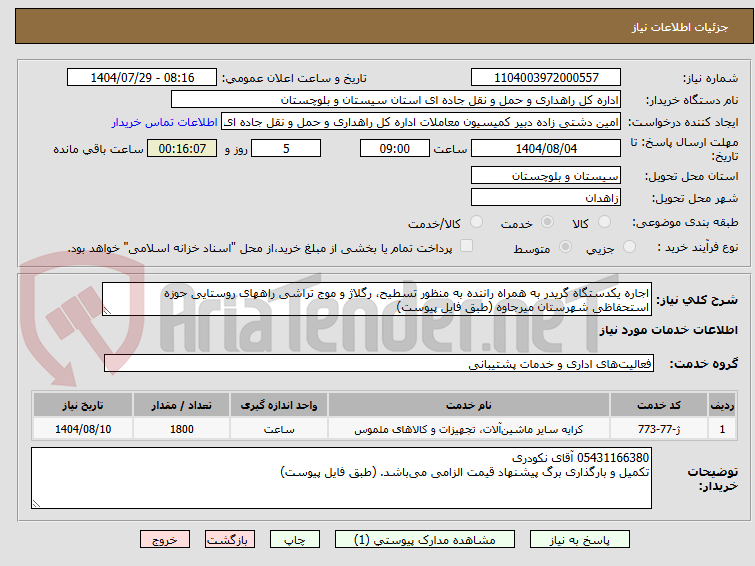Screen dimensions: 755x566
Task: Click the ایجاد کننده درخواست field
Action: [421, 122]
